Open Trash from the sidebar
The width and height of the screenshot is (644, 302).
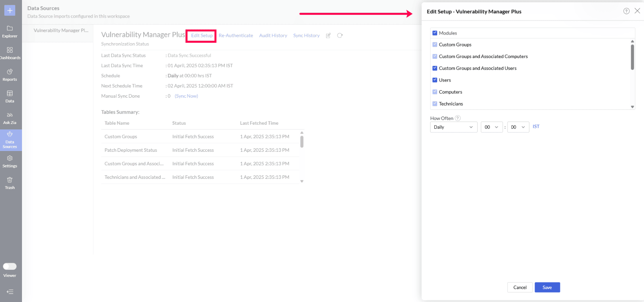coord(10,183)
